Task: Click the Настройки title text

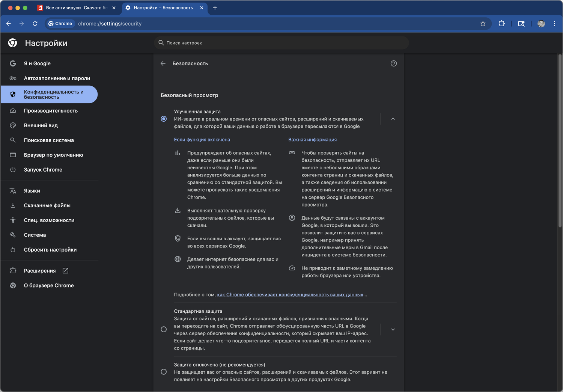Action: coord(46,43)
